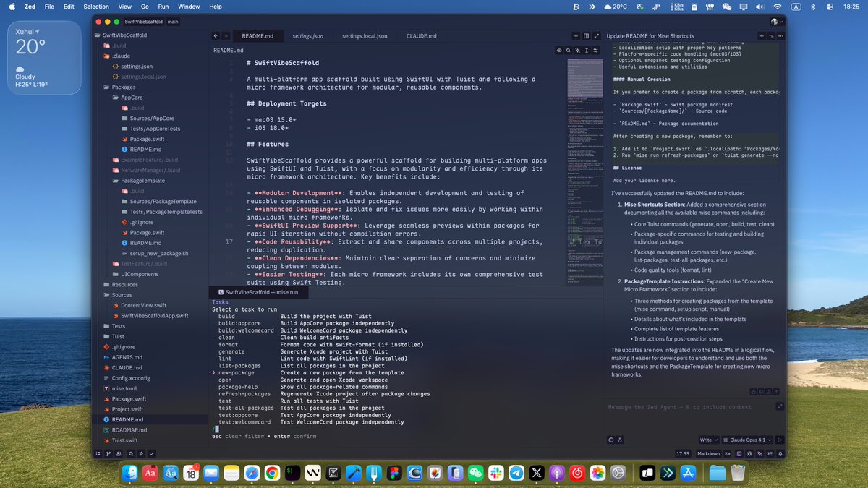The height and width of the screenshot is (488, 868).
Task: Open Finder from the Dock
Action: tap(130, 473)
